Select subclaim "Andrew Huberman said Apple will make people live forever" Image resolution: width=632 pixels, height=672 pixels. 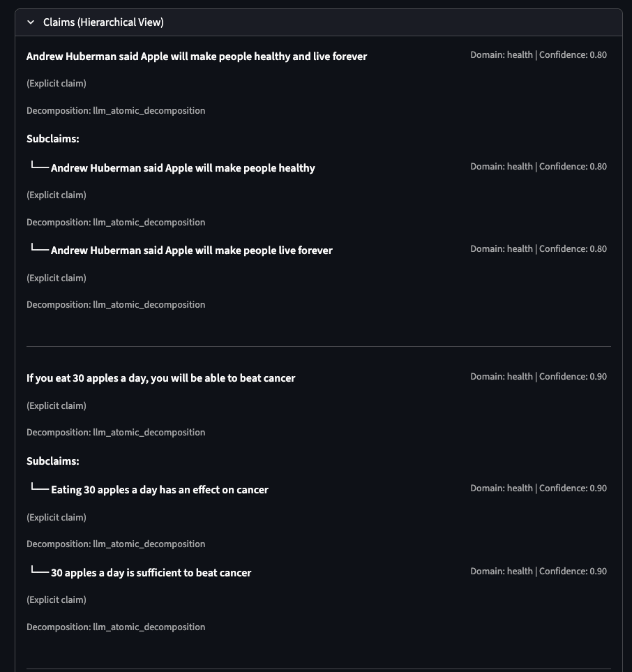[192, 251]
